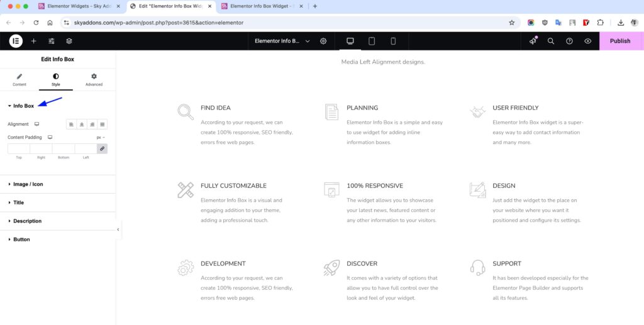644x325 pixels.
Task: Select the USER FRIENDLY info box title
Action: point(516,108)
